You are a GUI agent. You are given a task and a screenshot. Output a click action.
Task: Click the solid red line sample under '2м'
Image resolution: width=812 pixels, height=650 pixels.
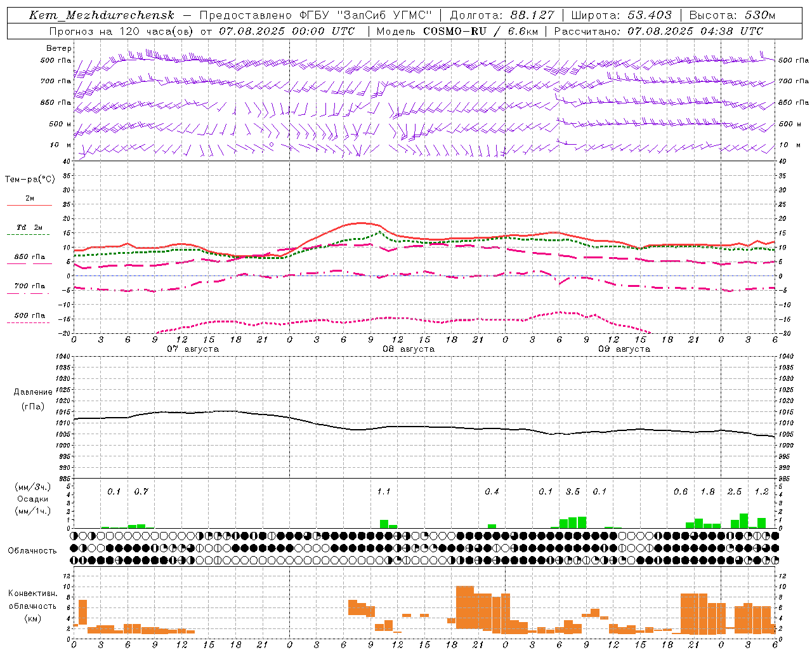pos(29,206)
